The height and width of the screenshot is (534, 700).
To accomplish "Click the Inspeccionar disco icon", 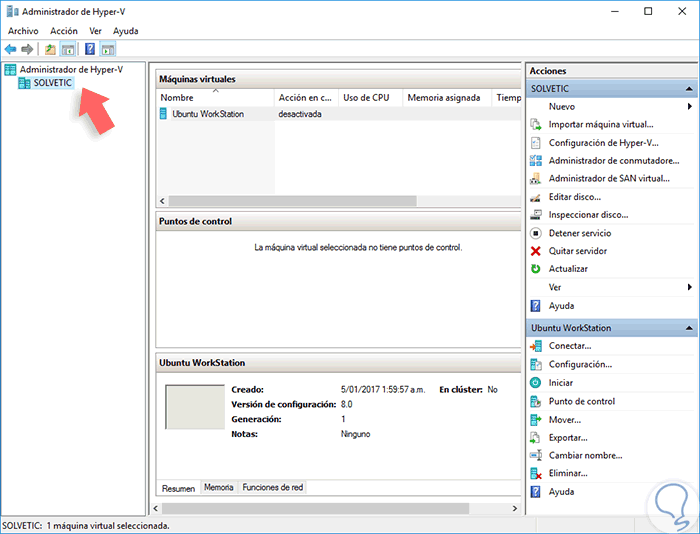I will coord(536,215).
